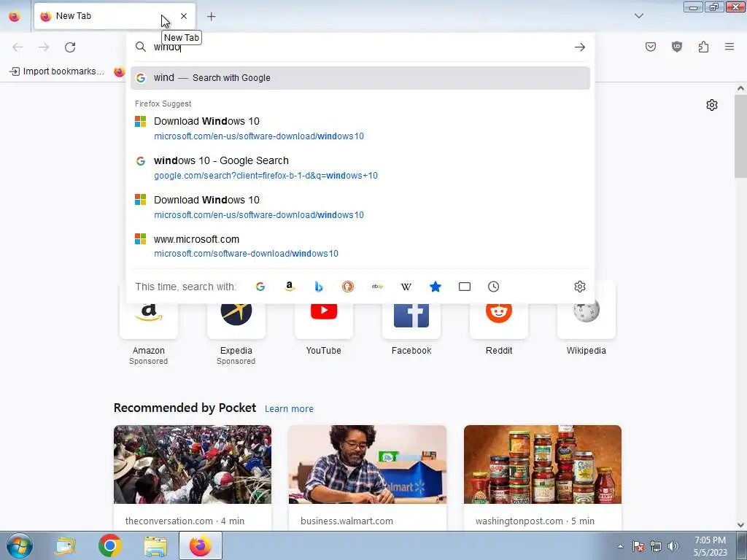Search only in open Tabs
747x560 pixels.
(465, 287)
